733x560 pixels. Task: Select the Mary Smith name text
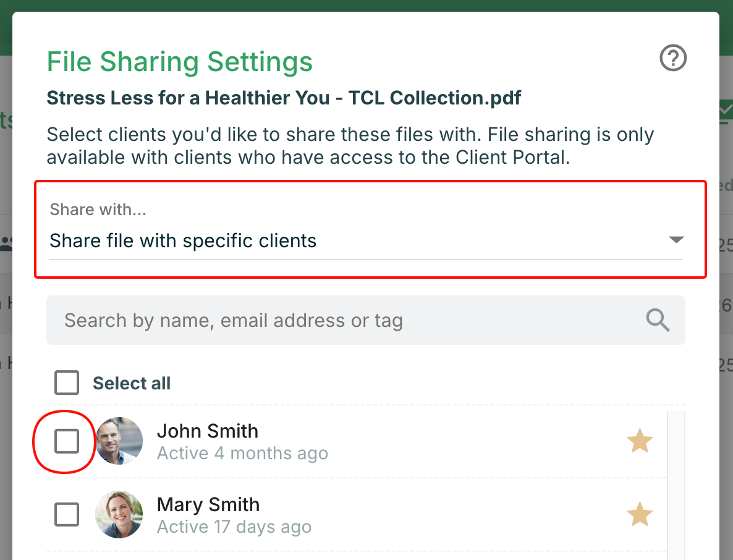[208, 504]
